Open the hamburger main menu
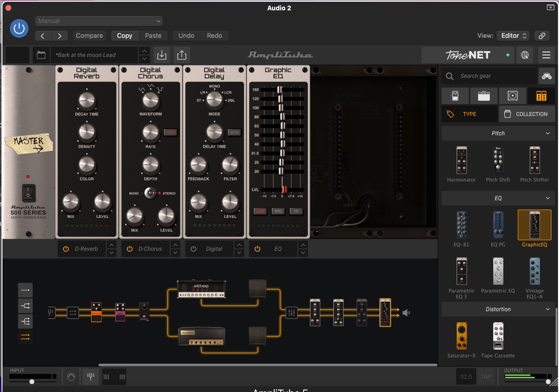Screen dimensions: 559x392 (x=546, y=55)
